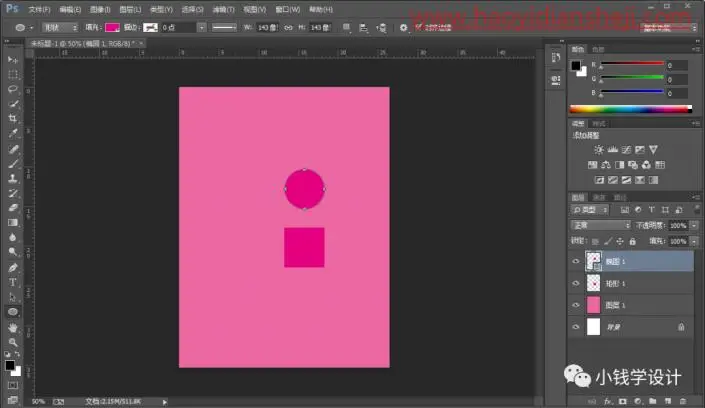Image resolution: width=705 pixels, height=408 pixels.
Task: Open the File menu
Action: (40, 9)
